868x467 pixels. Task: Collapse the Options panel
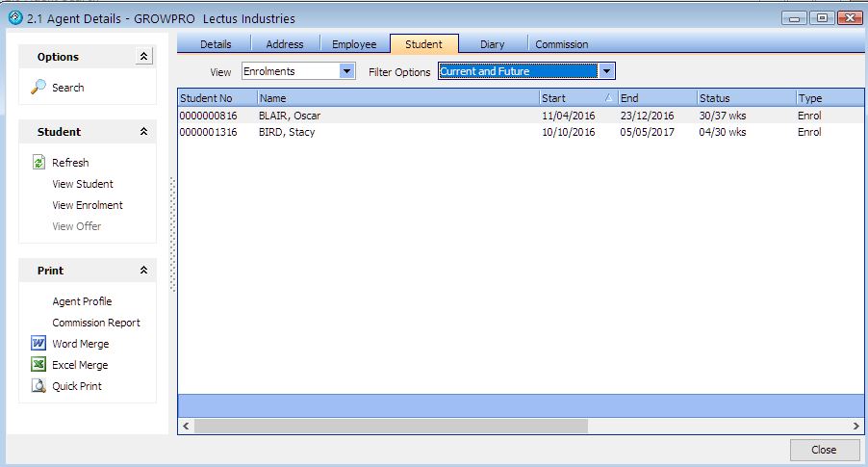(x=144, y=57)
